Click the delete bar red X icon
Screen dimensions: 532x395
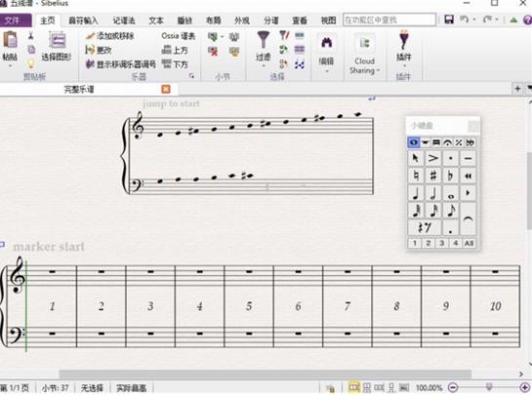(213, 52)
